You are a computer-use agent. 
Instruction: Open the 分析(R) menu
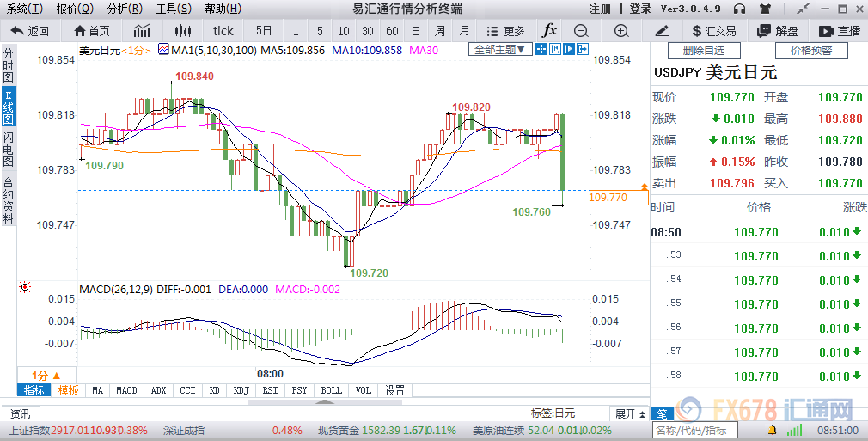click(x=125, y=9)
